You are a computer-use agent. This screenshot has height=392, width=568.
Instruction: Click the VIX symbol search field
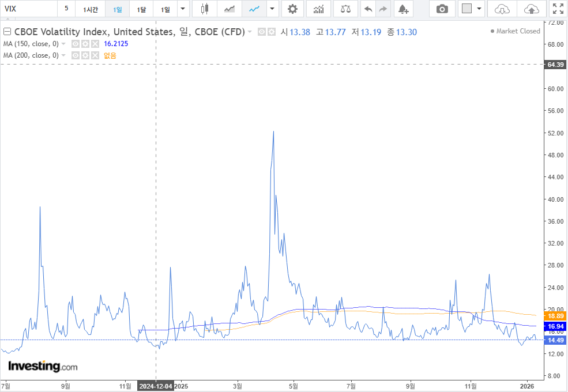(29, 9)
